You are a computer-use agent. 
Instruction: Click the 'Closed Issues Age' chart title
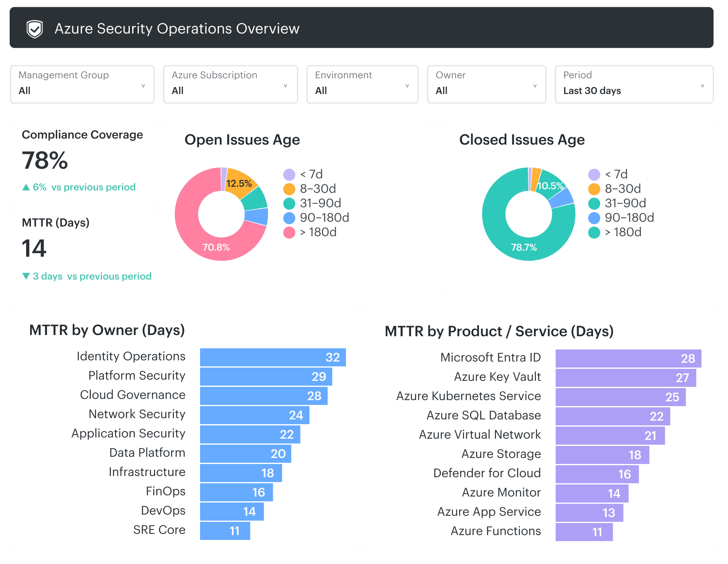[522, 140]
